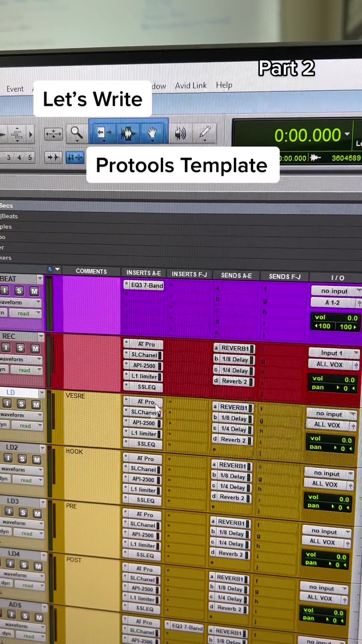Open the BEAT track name dropdown arrow

40,279
